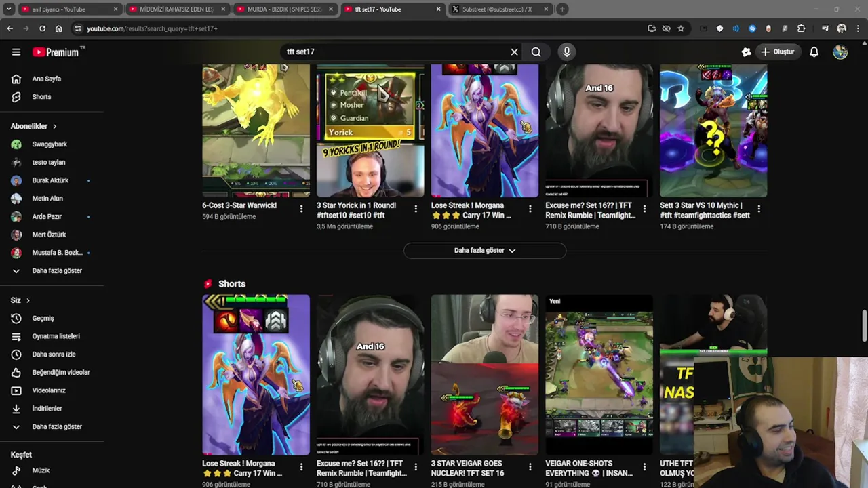Click the browser address bar URL
The height and width of the screenshot is (488, 868).
(152, 28)
